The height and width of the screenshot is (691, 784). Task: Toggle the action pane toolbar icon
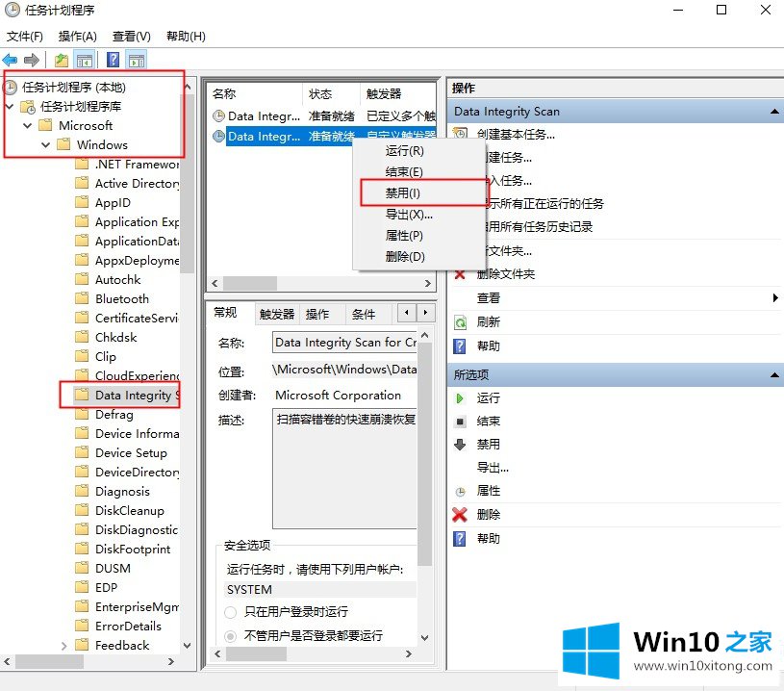point(137,60)
